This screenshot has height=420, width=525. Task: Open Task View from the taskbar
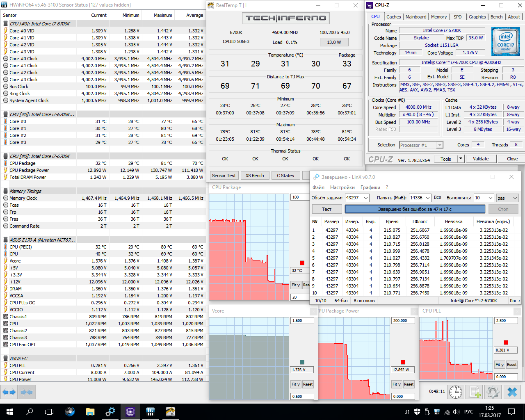click(49, 412)
